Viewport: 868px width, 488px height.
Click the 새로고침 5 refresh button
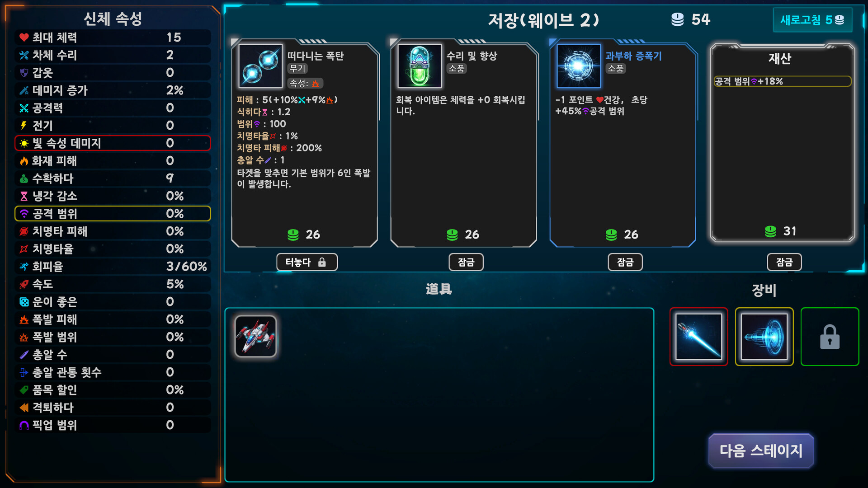pyautogui.click(x=812, y=20)
